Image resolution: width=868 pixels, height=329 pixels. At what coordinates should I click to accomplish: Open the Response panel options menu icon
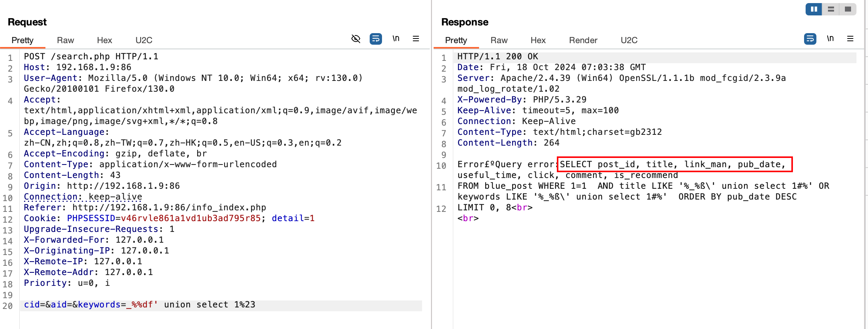pos(850,39)
